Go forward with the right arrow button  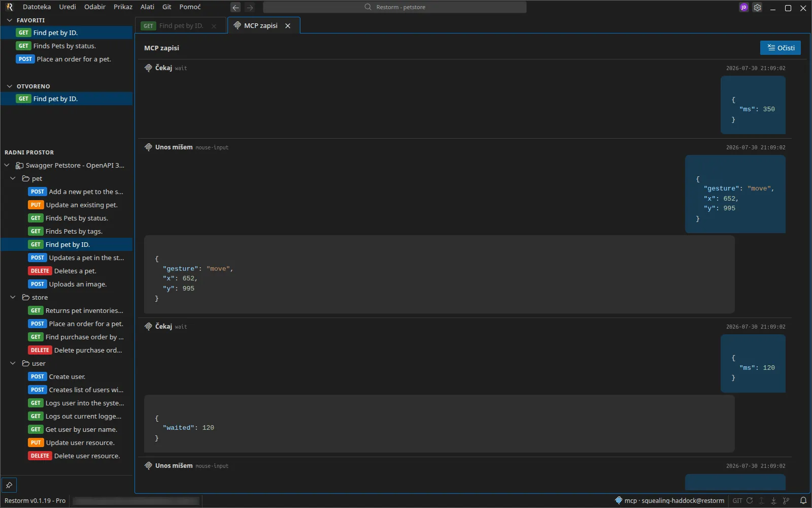[250, 7]
